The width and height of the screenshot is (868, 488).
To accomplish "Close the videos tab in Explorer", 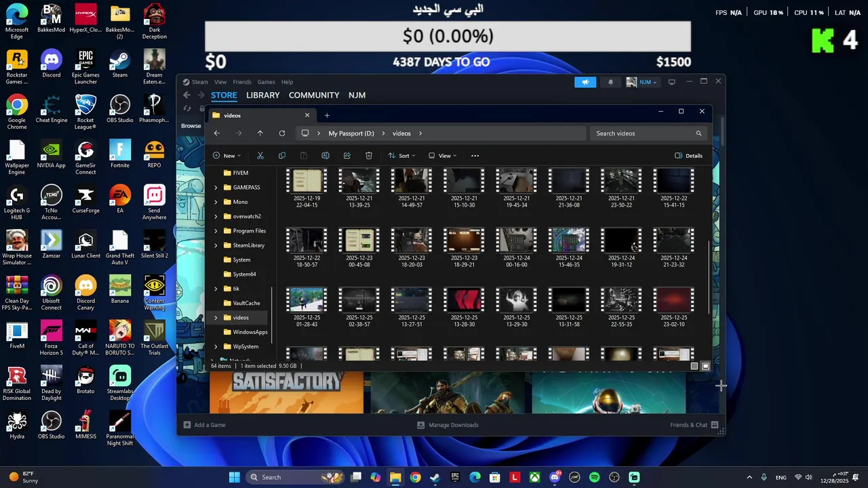I will 307,115.
